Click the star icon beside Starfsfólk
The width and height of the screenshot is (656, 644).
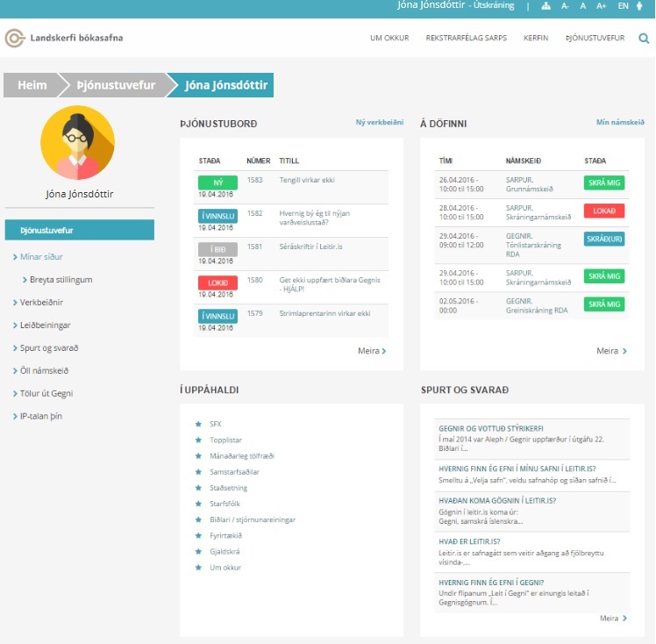[x=198, y=504]
